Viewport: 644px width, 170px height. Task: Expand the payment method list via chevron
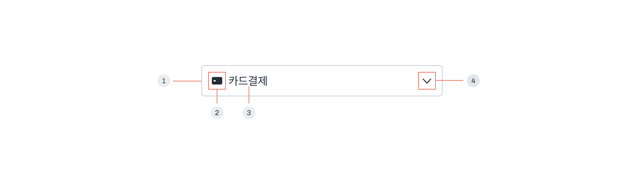click(427, 81)
